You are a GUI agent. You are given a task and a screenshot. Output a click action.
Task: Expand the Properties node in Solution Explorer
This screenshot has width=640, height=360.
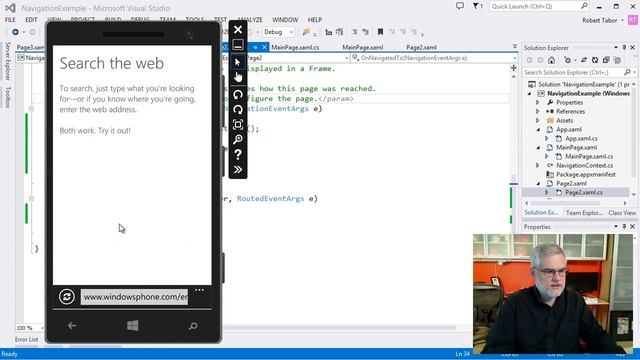click(x=538, y=102)
